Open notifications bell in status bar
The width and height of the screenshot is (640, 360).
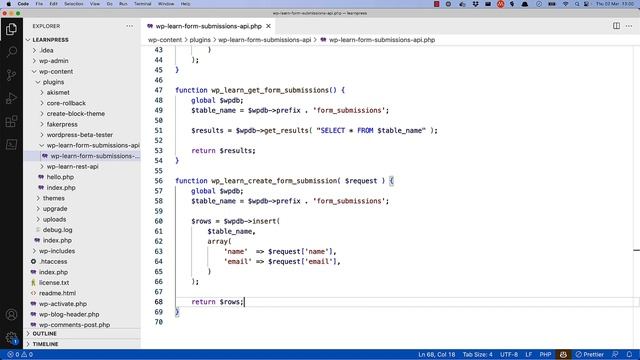click(x=629, y=354)
